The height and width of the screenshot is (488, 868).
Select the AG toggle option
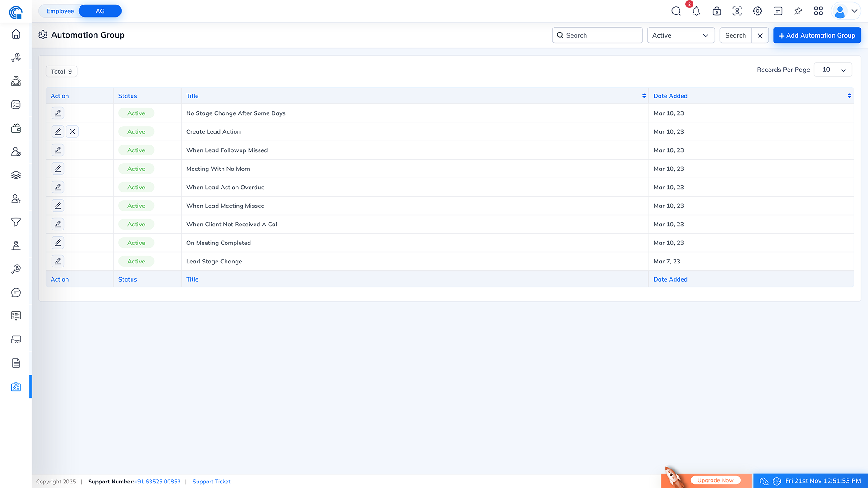pos(100,11)
